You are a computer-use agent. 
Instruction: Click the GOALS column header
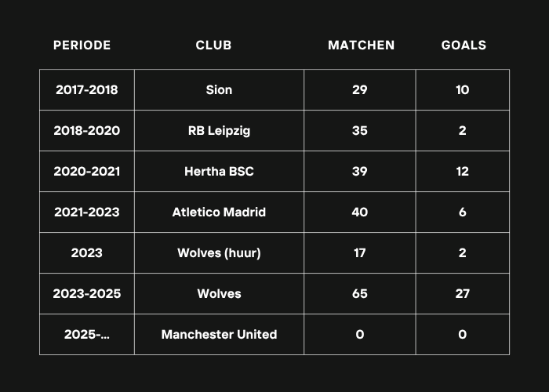pyautogui.click(x=464, y=45)
